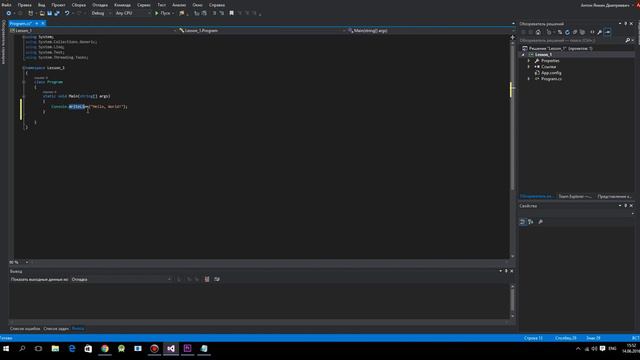Viewport: 640px width, 360px height.
Task: Select App.config in Solution Explorer
Action: coord(551,73)
